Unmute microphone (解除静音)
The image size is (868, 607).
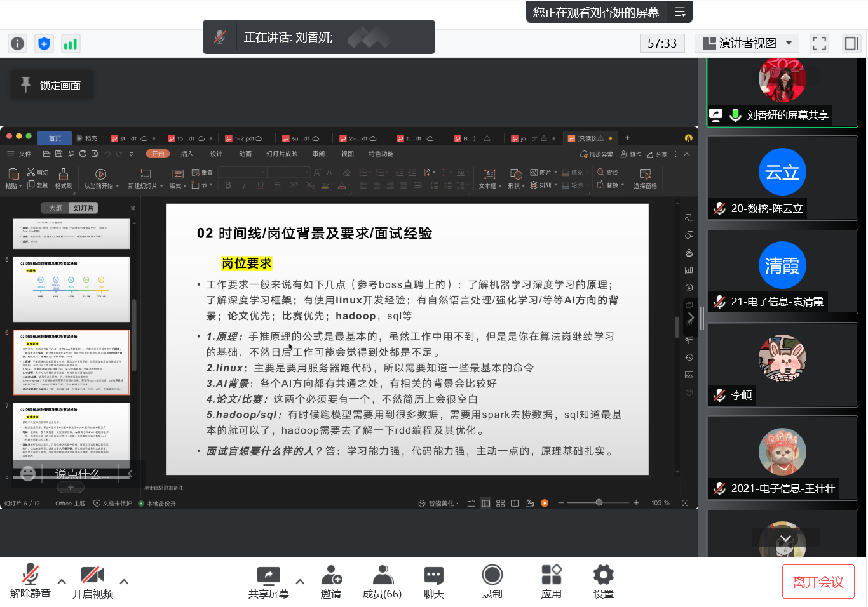pyautogui.click(x=30, y=581)
